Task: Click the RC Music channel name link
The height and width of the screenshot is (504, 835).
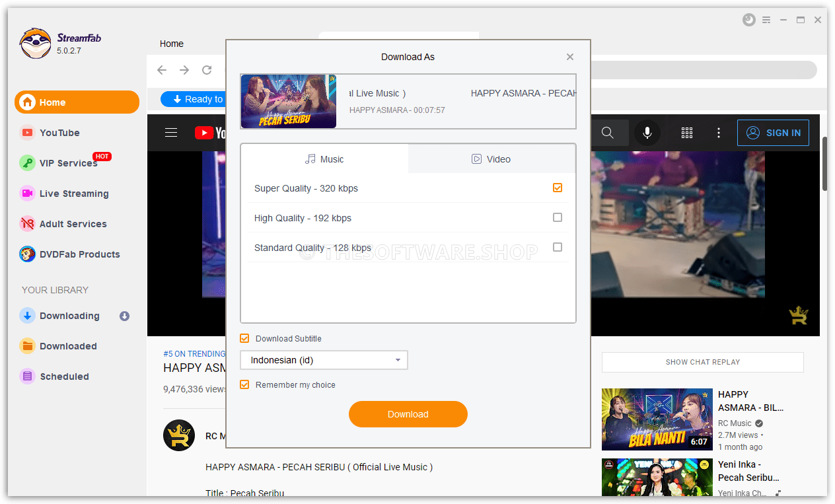Action: (x=735, y=423)
